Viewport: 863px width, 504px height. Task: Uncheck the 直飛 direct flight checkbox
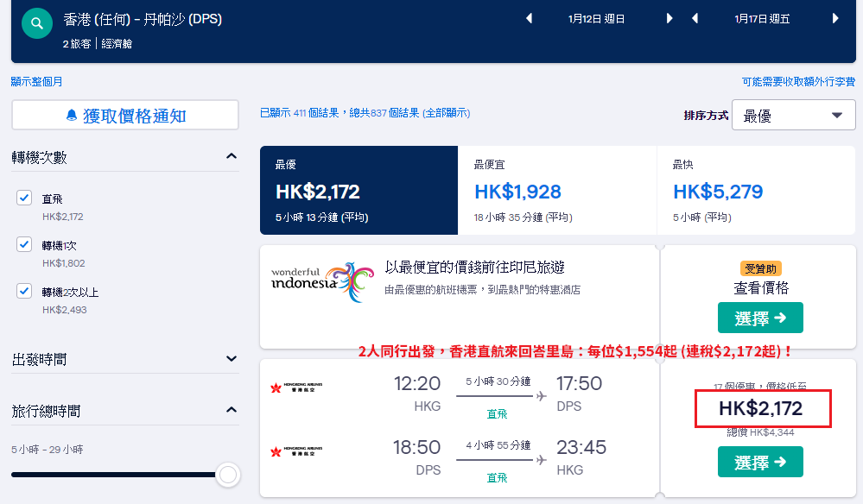coord(24,198)
